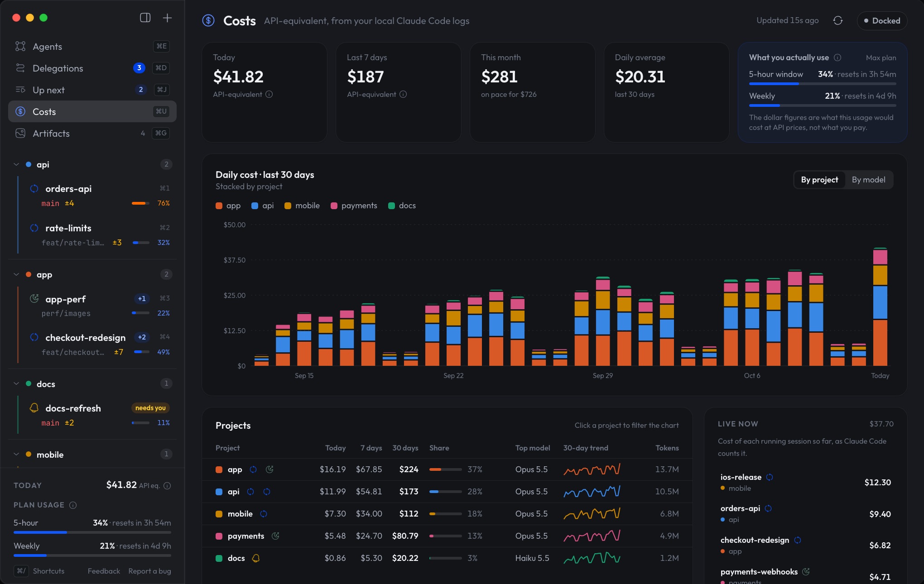Viewport: 924px width, 584px height.
Task: Collapse the docs group chevron
Action: pyautogui.click(x=16, y=383)
